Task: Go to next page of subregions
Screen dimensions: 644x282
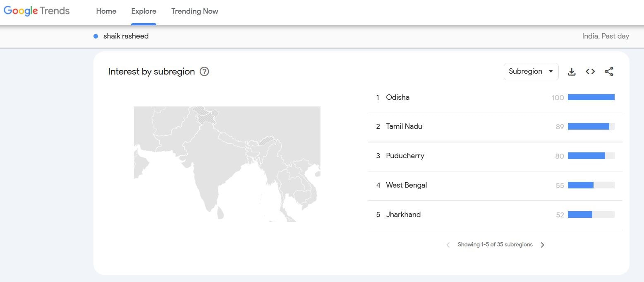Action: pos(543,245)
